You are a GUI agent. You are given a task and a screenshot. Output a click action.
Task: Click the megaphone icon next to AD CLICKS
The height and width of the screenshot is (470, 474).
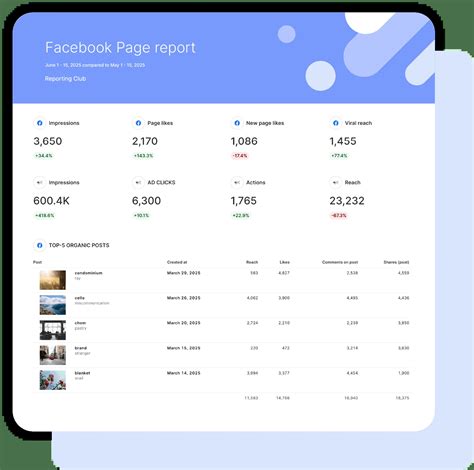point(138,182)
